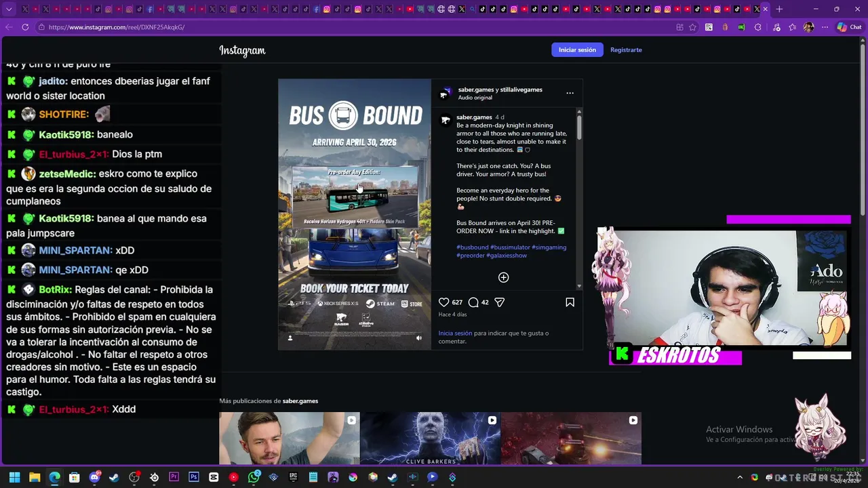The image size is (868, 488).
Task: Open the #simgaming hashtag
Action: point(549,247)
